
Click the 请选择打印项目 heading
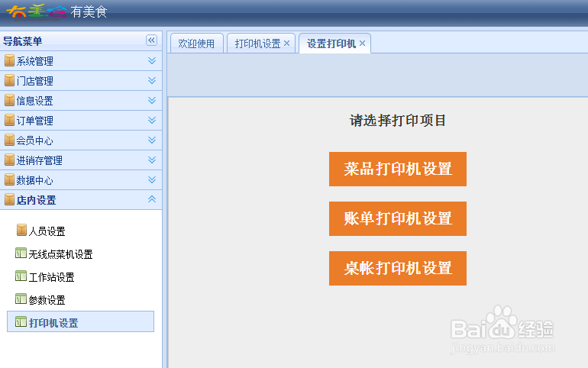[398, 121]
